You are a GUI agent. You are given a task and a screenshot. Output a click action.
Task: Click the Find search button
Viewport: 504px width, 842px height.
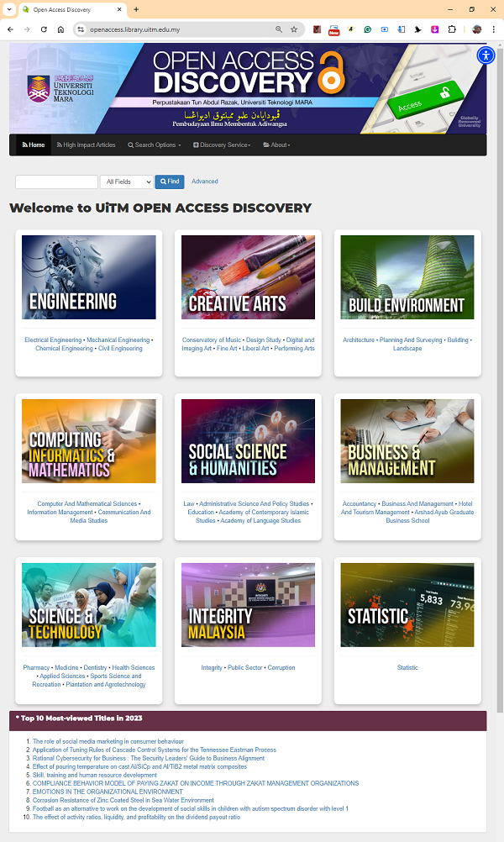[170, 182]
